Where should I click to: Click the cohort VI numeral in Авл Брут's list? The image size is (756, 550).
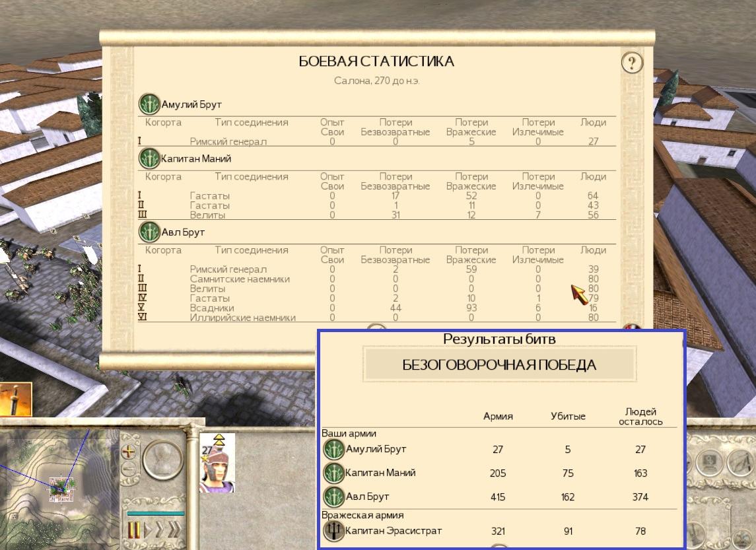pos(142,317)
